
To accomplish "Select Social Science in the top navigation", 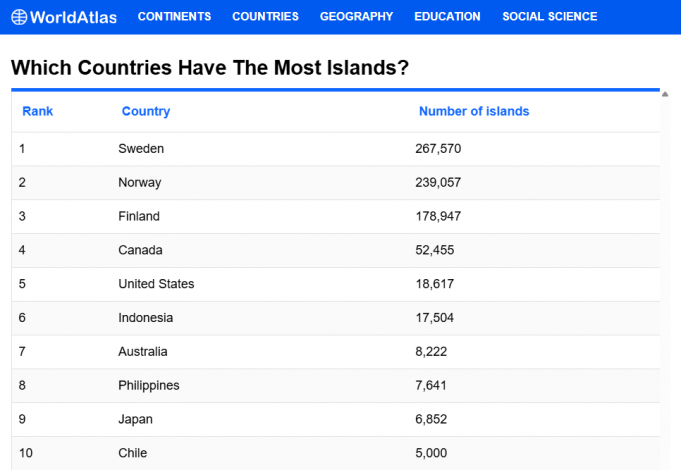I will tap(549, 17).
